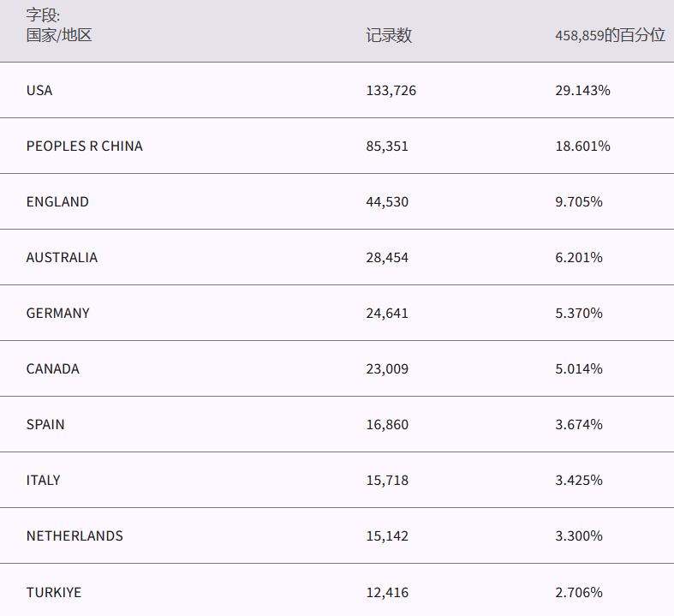
Task: Click England's record count 44,530
Action: 387,201
